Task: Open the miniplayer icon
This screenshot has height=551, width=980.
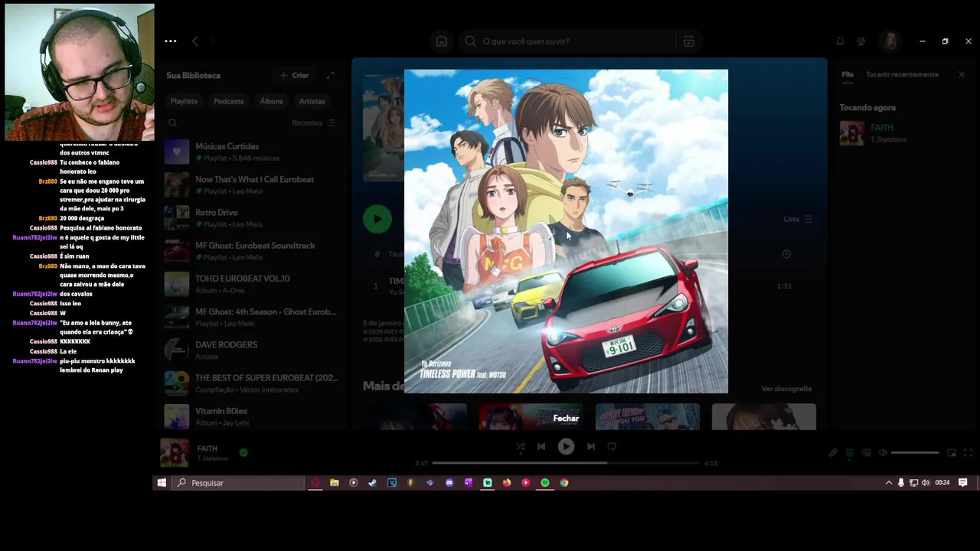Action: [x=952, y=453]
